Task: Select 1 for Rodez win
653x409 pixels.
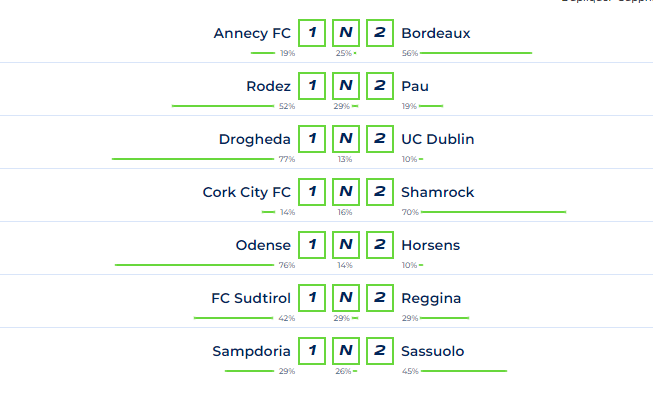Action: pos(312,86)
